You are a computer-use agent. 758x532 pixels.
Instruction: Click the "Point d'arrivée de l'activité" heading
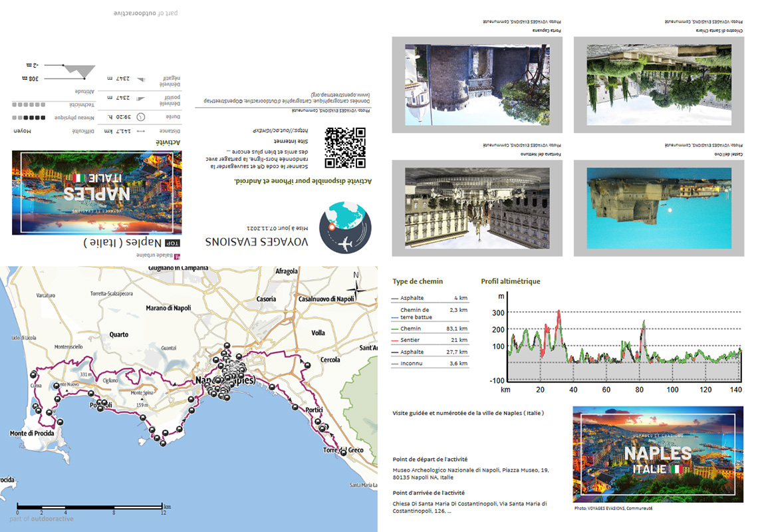(428, 493)
